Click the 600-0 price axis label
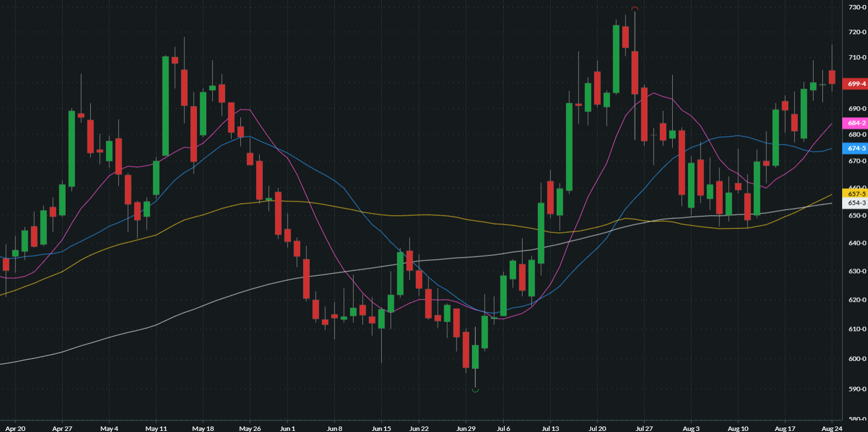The width and height of the screenshot is (868, 432). pyautogui.click(x=857, y=359)
